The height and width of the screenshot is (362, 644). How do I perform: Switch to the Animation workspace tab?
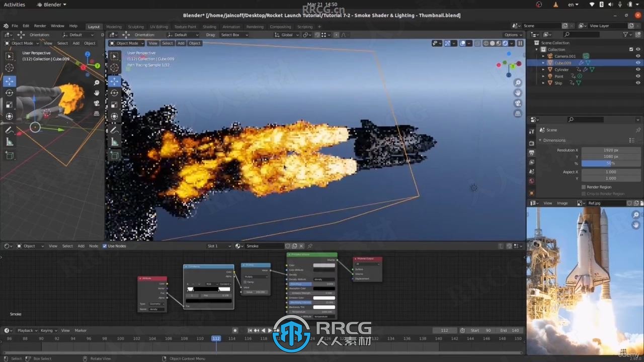click(231, 27)
